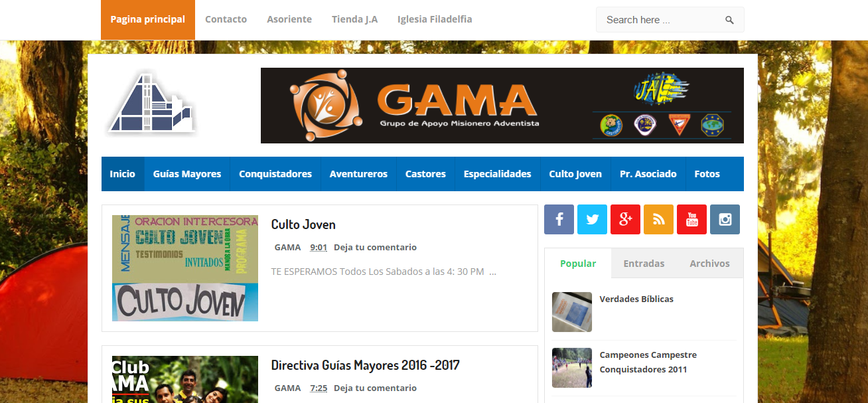Select Pr. Asociado in navigation bar
Viewport: 868px width, 403px height.
tap(648, 174)
